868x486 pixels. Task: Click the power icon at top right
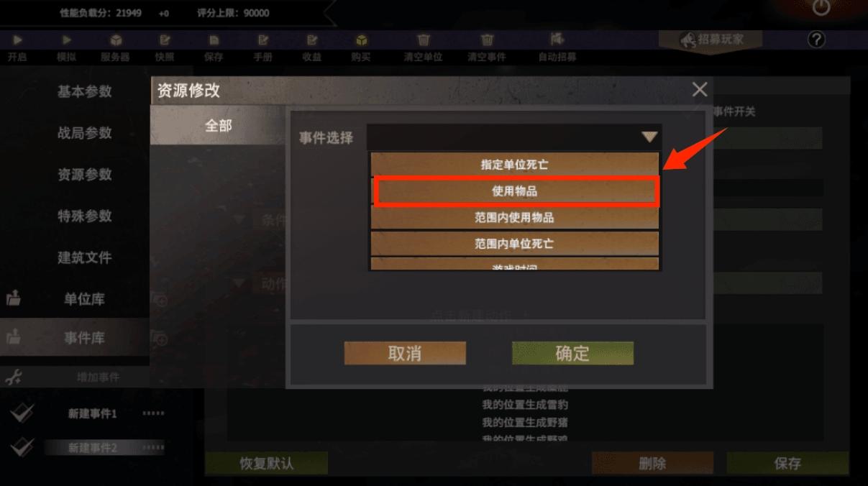click(x=821, y=8)
